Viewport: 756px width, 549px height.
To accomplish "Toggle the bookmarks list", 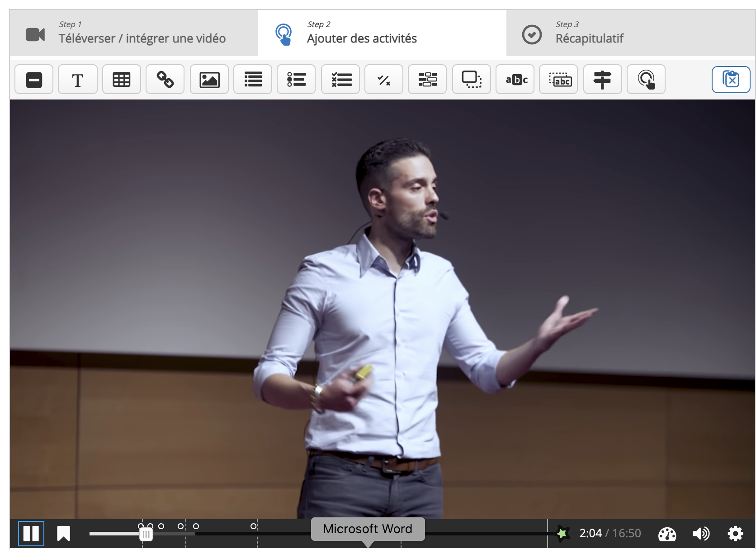I will [64, 534].
